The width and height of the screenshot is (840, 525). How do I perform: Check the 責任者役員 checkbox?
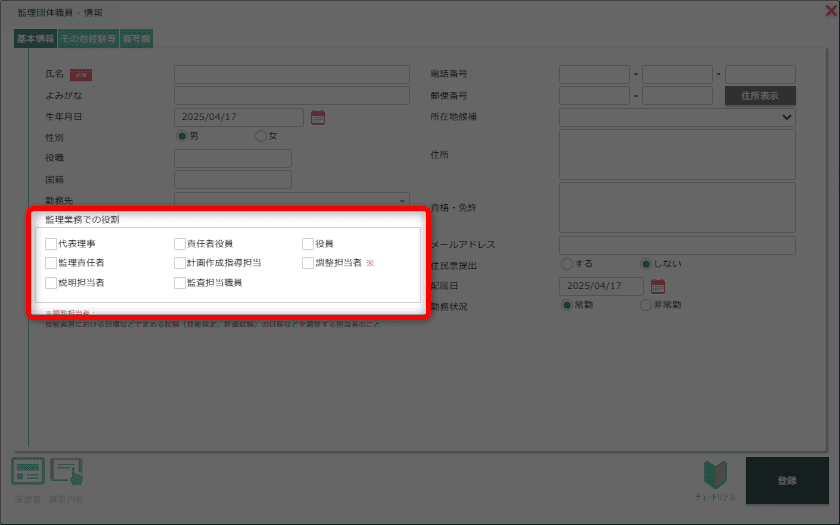pyautogui.click(x=179, y=244)
